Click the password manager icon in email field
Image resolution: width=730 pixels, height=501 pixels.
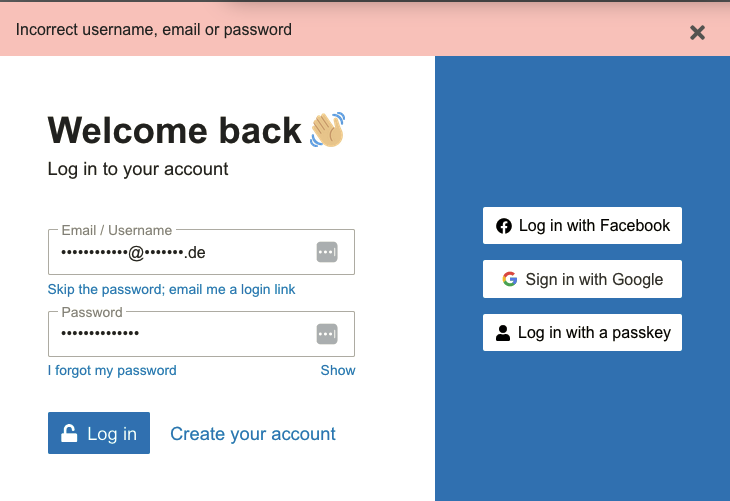click(327, 252)
